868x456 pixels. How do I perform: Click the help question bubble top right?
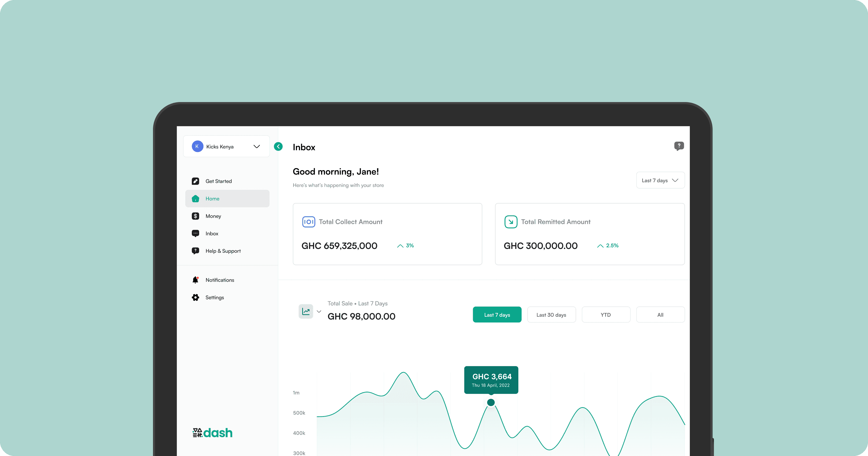679,146
